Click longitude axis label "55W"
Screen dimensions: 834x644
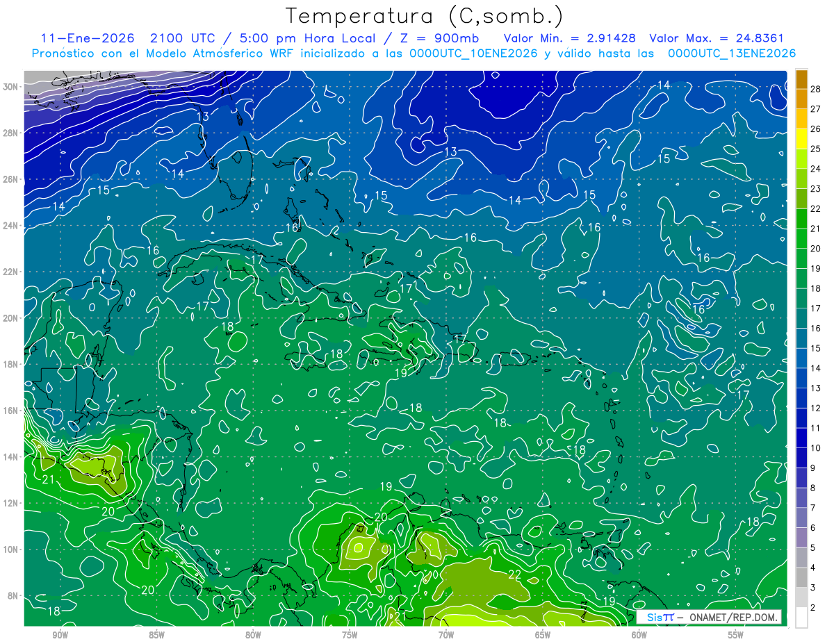tap(736, 635)
